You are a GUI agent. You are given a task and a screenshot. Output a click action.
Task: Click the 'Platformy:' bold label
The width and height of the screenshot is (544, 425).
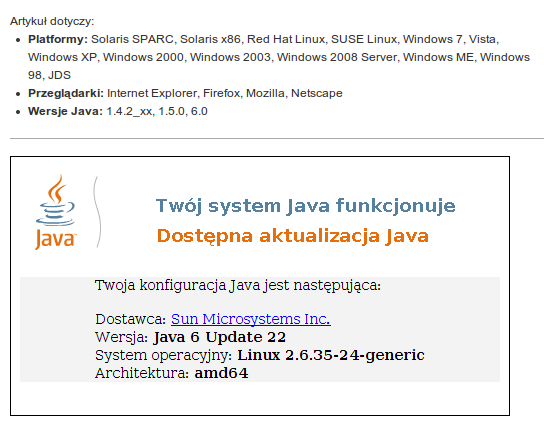(58, 39)
